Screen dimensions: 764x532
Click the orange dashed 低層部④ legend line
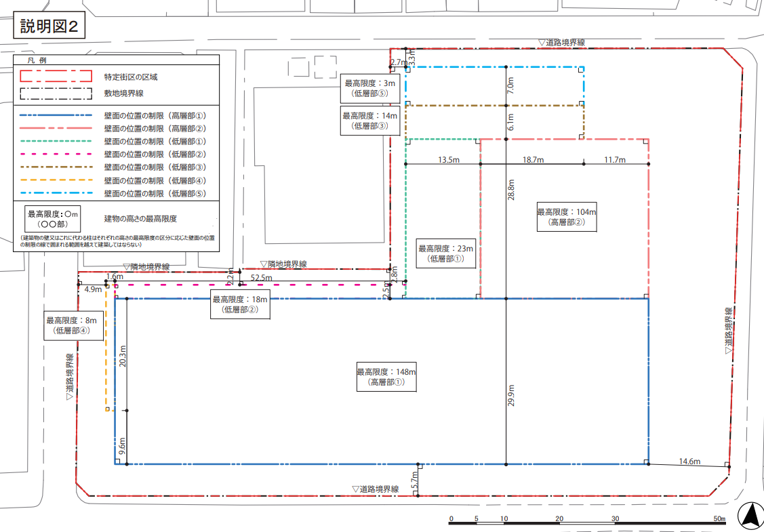56,180
